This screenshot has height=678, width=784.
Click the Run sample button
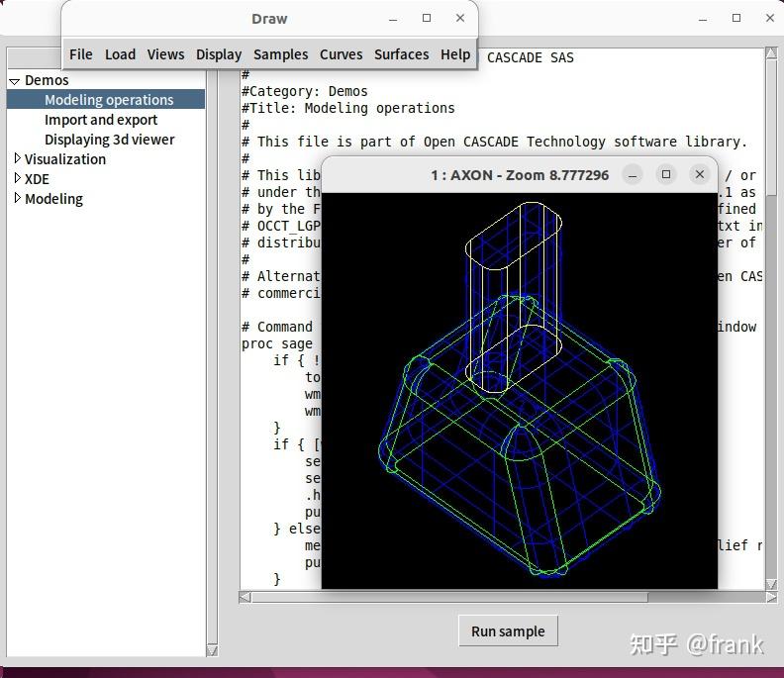[x=508, y=631]
